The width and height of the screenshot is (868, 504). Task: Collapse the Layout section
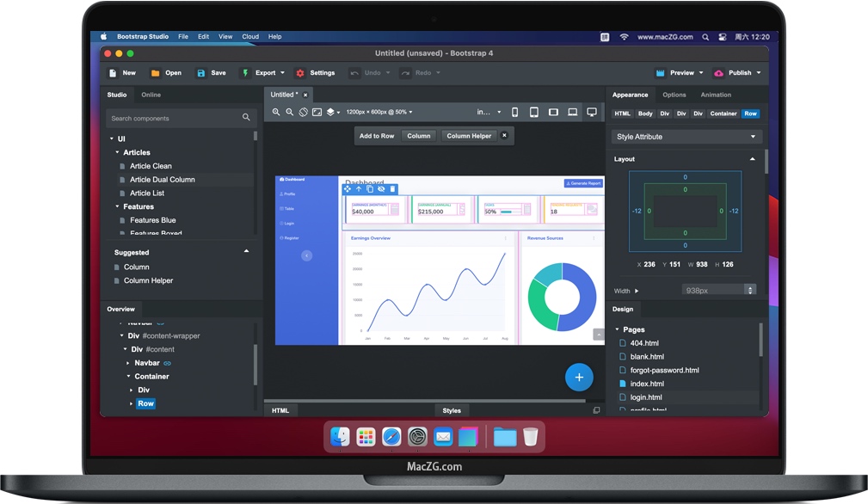(x=753, y=159)
